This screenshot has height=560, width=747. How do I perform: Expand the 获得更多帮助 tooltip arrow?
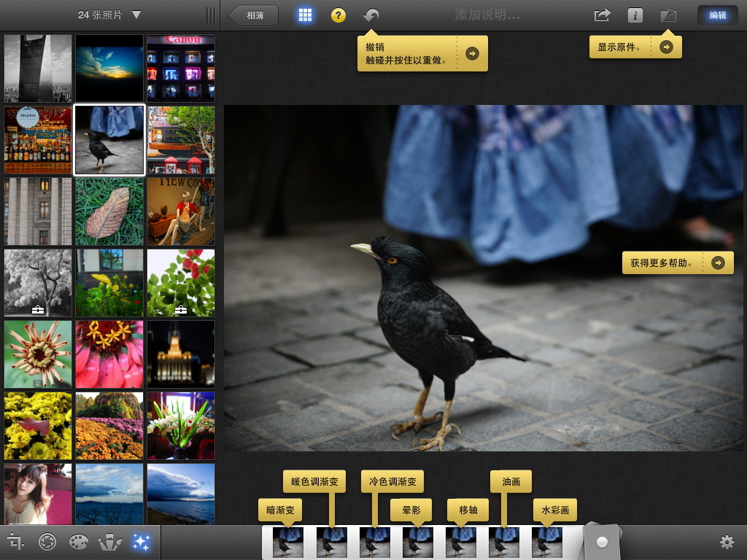pyautogui.click(x=719, y=263)
